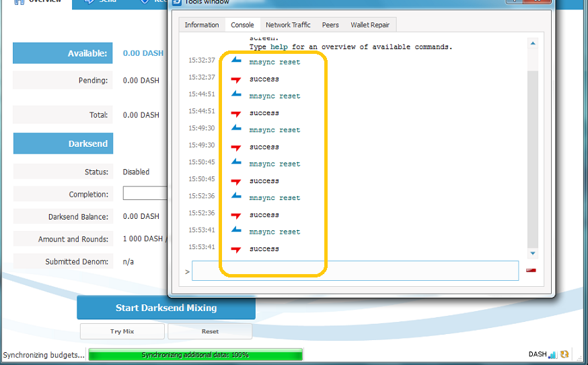The height and width of the screenshot is (365, 588).
Task: Select the Console tab
Action: click(242, 25)
